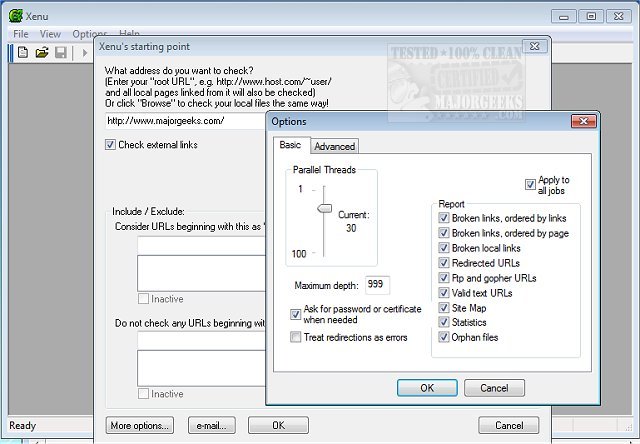Click OK in the Options dialog
The image size is (640, 444).
pos(427,388)
